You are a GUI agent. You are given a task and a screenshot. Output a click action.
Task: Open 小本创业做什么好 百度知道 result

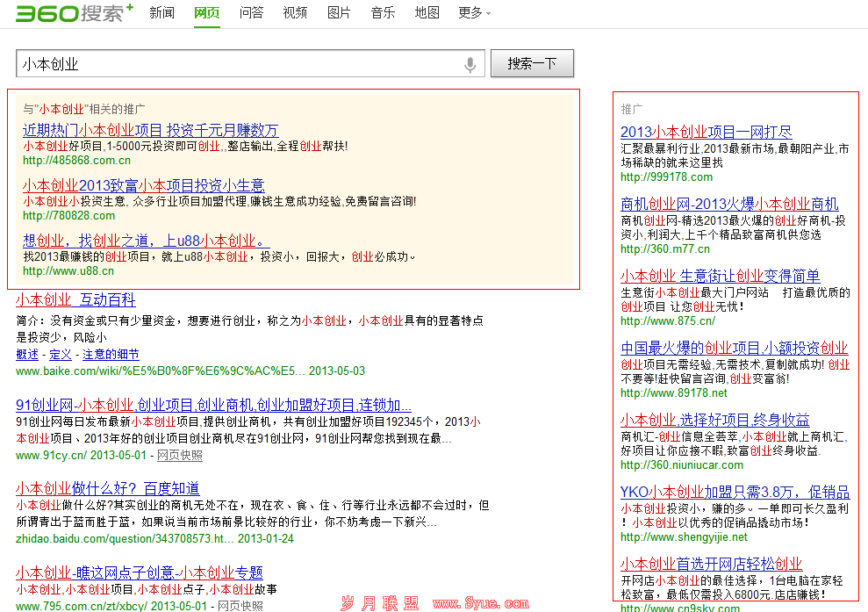[x=107, y=488]
